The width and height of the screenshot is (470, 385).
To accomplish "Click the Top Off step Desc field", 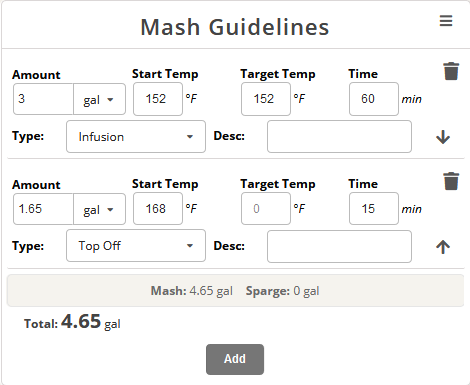I will coord(339,247).
